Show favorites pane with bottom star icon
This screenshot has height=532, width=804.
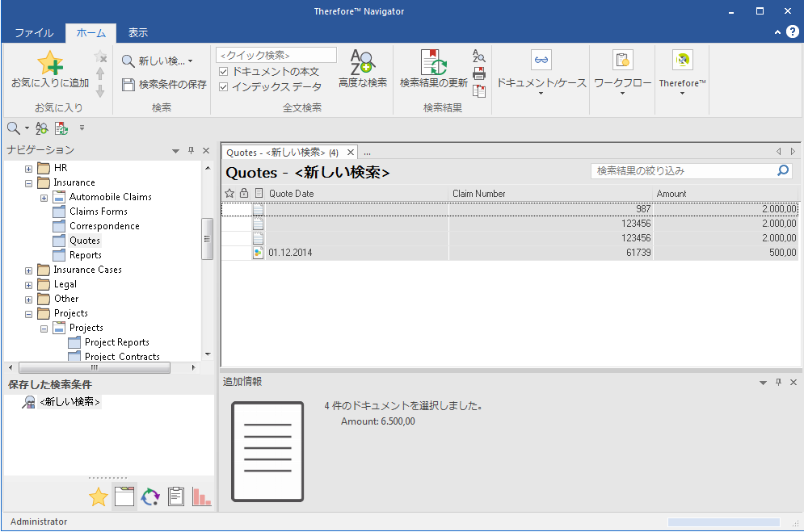click(x=98, y=496)
